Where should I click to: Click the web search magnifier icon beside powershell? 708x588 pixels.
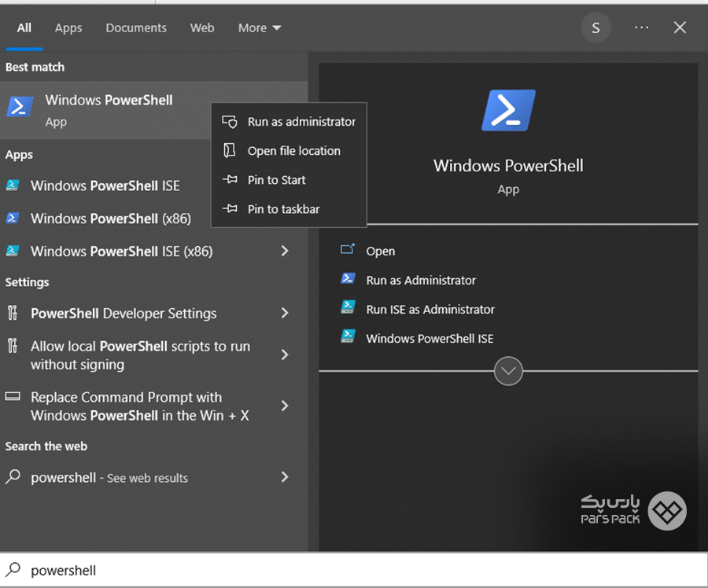13,476
